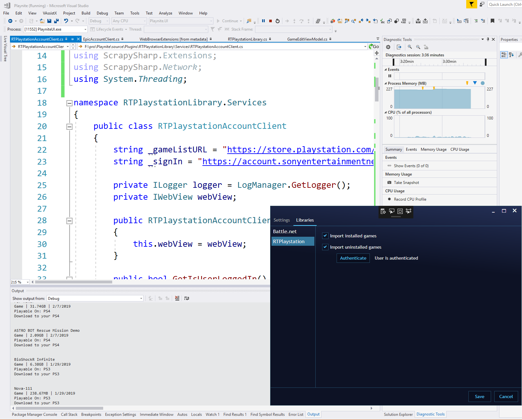
Task: Collapse the Process Memory section
Action: [x=386, y=83]
